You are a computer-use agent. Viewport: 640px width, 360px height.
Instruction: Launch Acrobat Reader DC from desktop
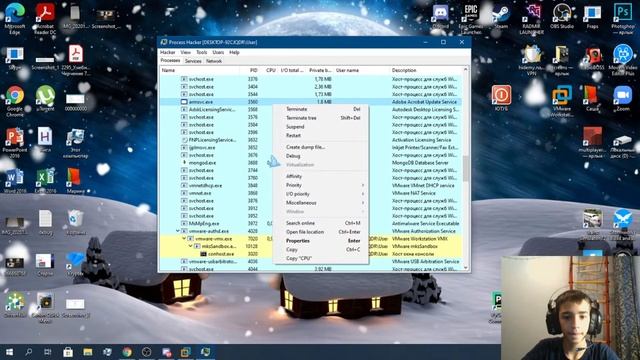[x=45, y=18]
